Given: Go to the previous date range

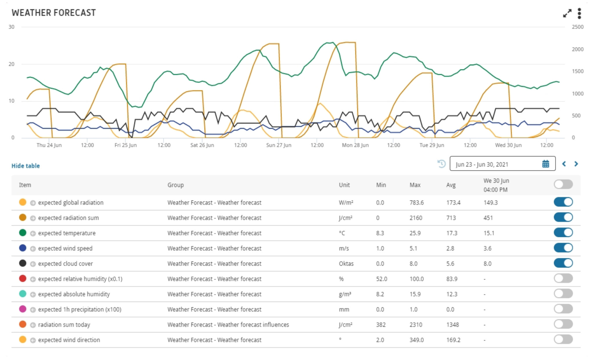Looking at the screenshot, I should point(564,164).
